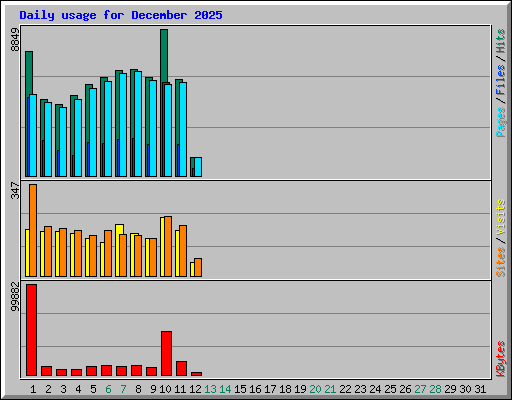Image resolution: width=512 pixels, height=400 pixels.
Task: Select day 16 on the date axis
Action: [255, 389]
